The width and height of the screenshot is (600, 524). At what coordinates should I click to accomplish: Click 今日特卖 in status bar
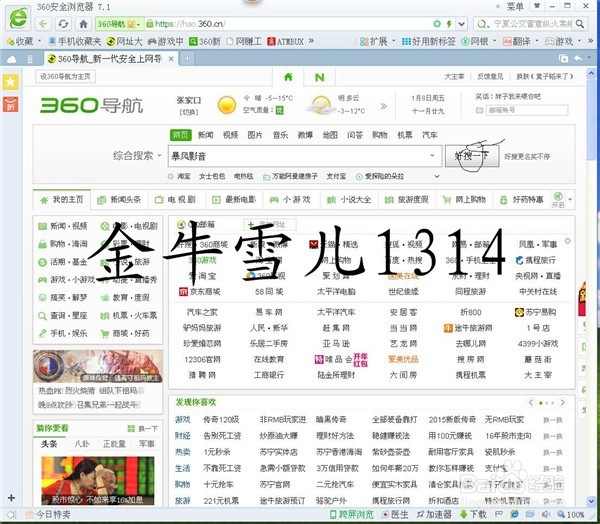pyautogui.click(x=48, y=515)
